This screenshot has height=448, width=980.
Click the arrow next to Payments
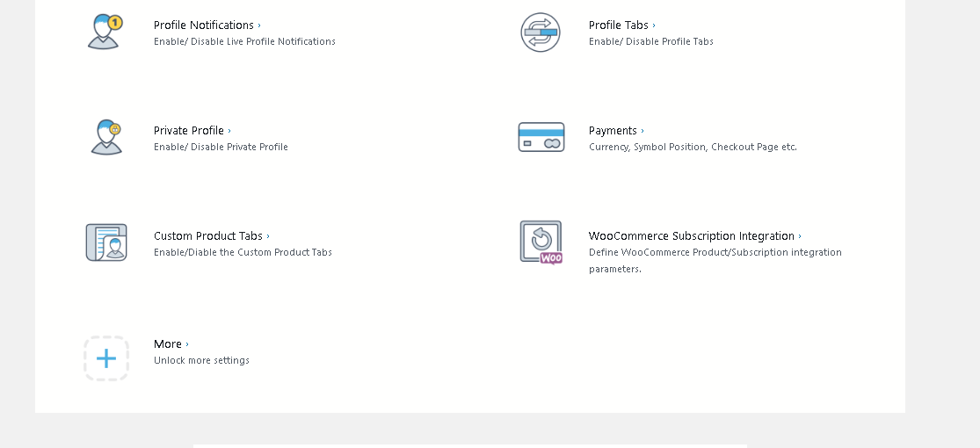tap(642, 131)
